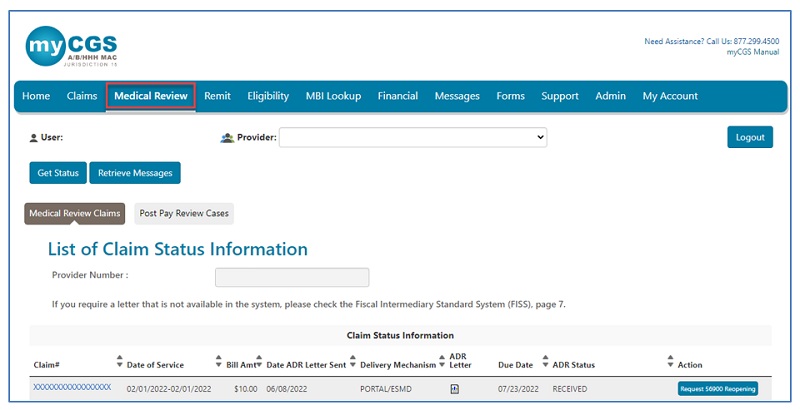Open the ADR Letter document icon
Screen dimensions: 800x410
(x=455, y=388)
